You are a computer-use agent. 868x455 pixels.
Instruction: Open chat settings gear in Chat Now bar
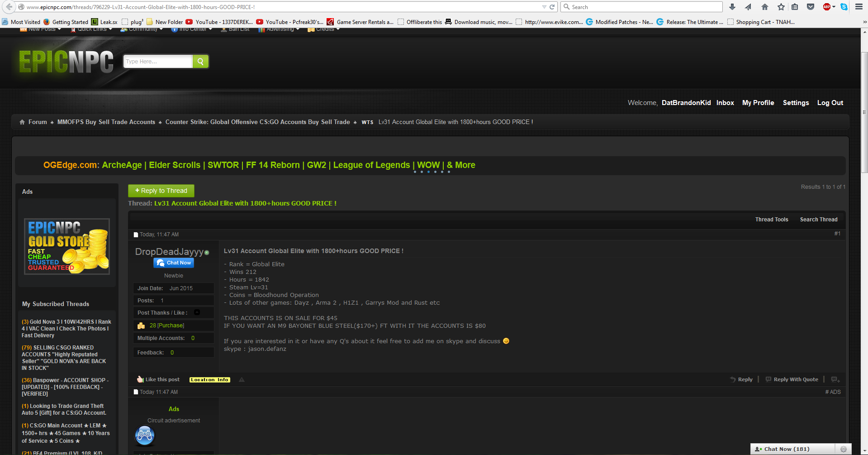click(844, 449)
